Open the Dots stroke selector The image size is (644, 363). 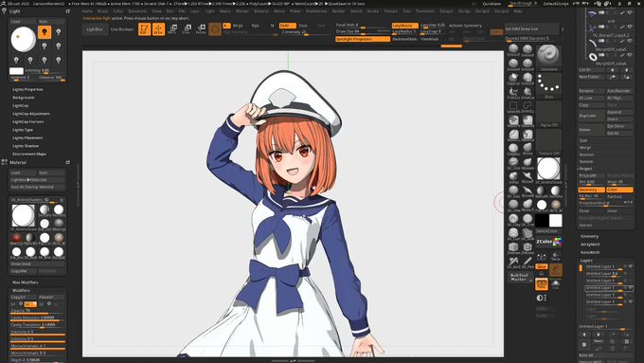point(548,86)
